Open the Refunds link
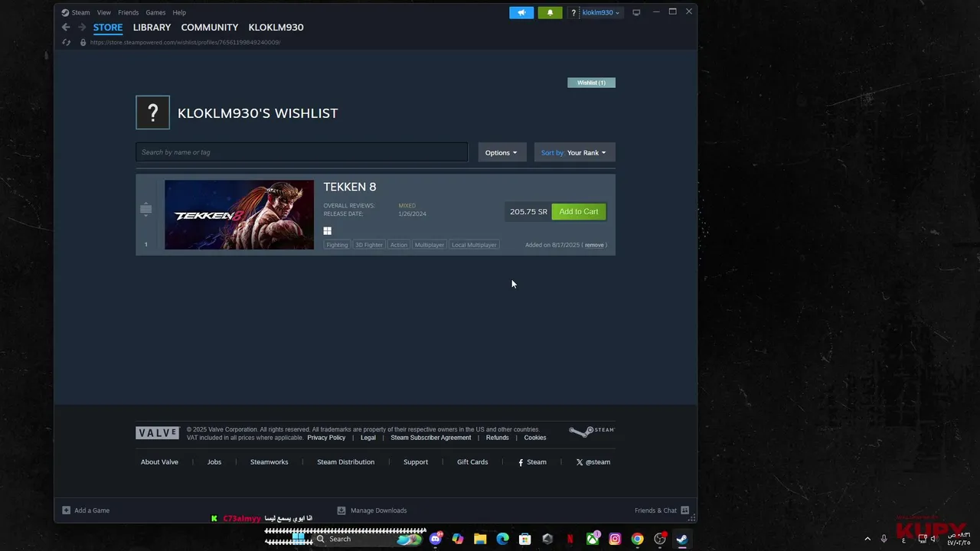This screenshot has width=980, height=551. coord(498,438)
